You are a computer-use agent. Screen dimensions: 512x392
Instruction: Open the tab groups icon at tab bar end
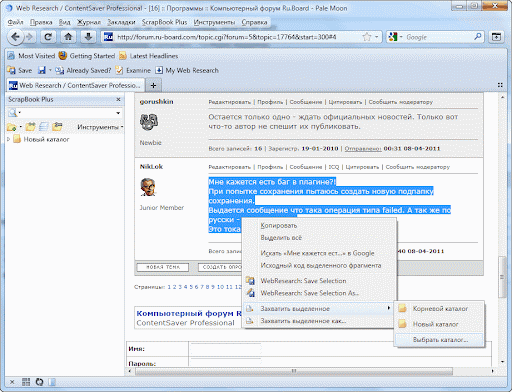(500, 85)
